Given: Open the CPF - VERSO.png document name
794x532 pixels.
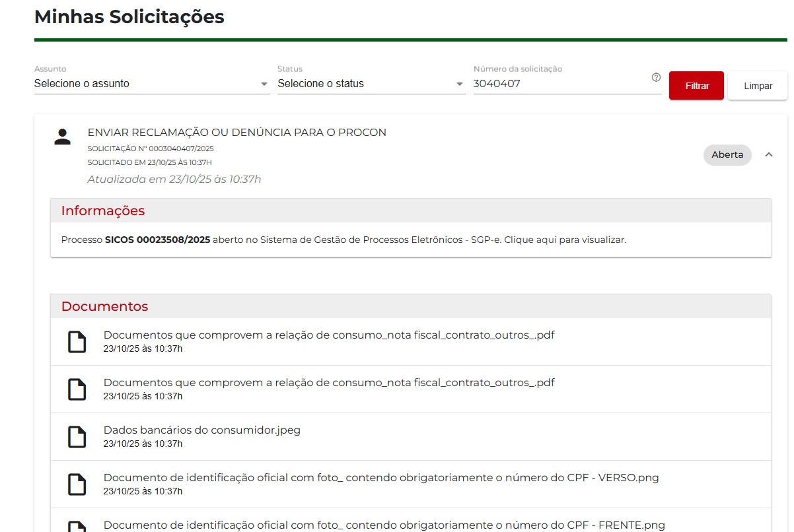Looking at the screenshot, I should (380, 478).
